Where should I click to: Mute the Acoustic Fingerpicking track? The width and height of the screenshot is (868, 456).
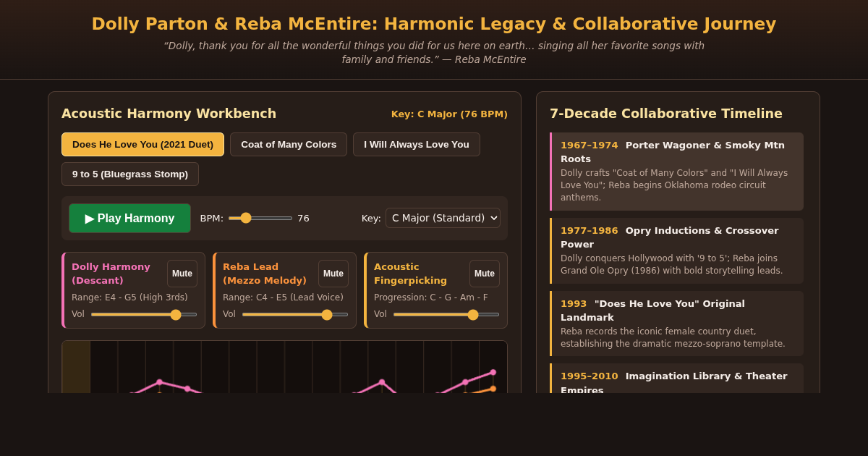tap(485, 274)
